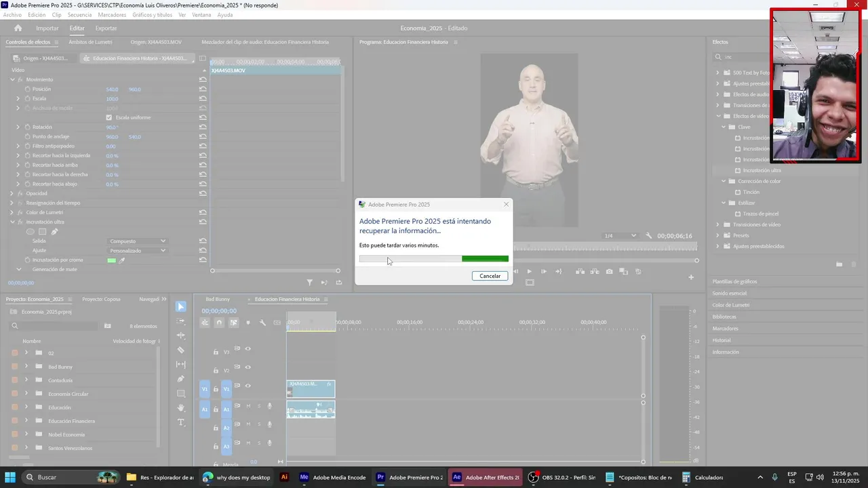Expand the Opacidad effect
The width and height of the screenshot is (868, 488).
[x=12, y=193]
